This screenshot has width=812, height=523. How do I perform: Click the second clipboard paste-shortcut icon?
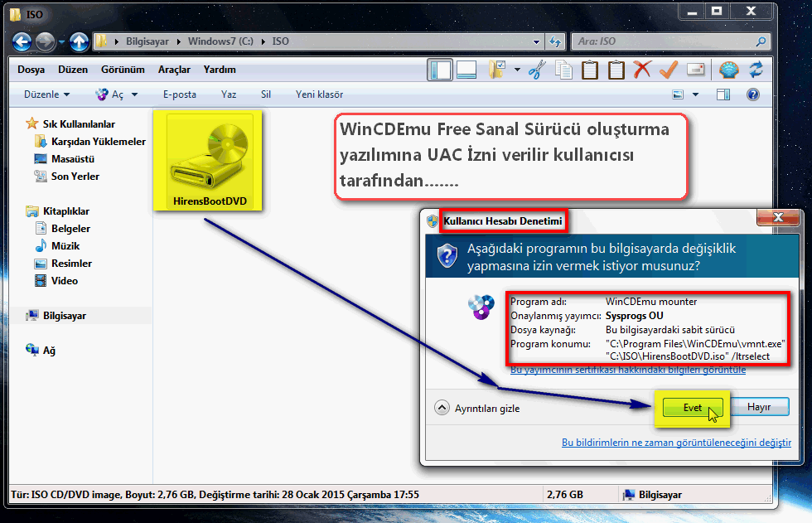(x=616, y=70)
